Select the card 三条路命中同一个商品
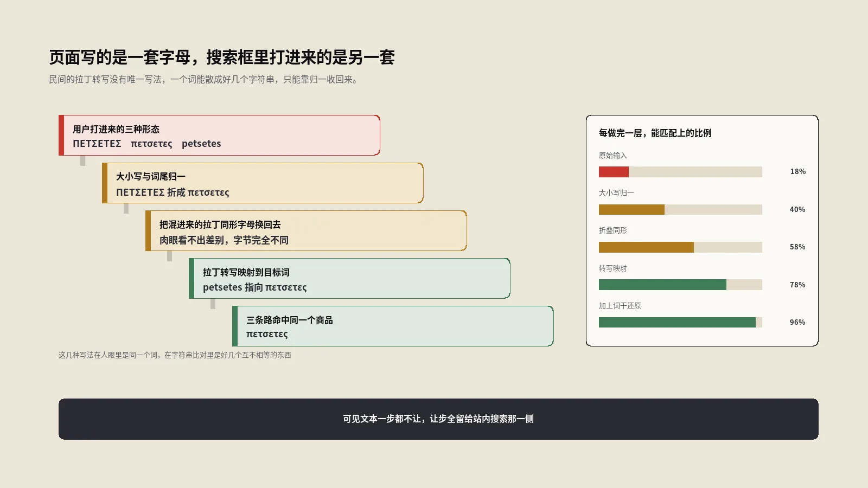Screen dimensions: 868x488 point(393,326)
